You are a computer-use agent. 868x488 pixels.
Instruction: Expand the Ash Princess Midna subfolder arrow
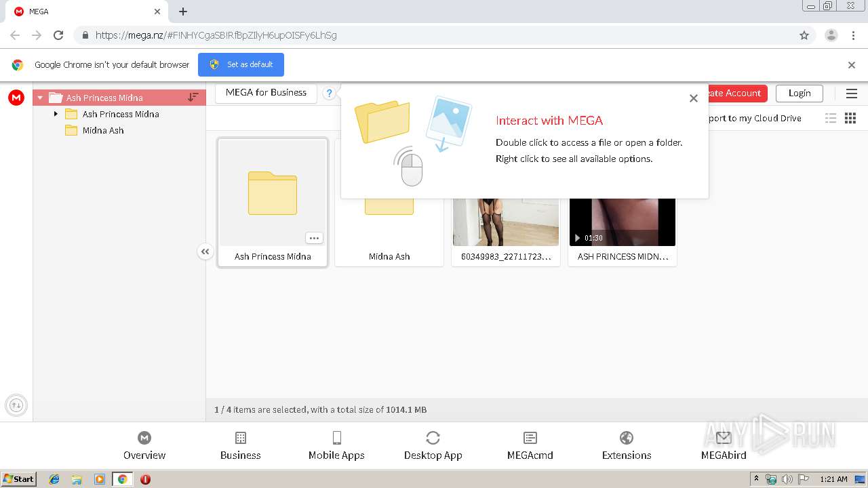[56, 114]
